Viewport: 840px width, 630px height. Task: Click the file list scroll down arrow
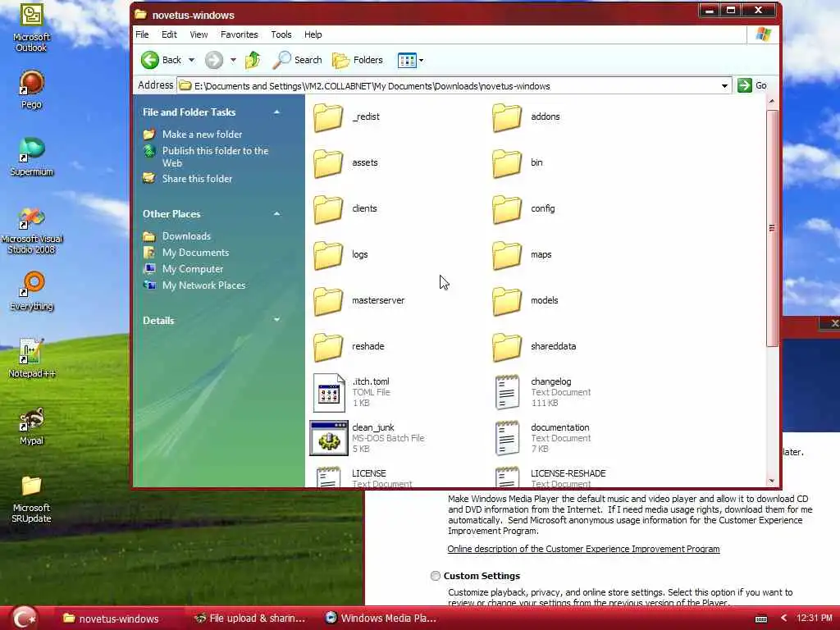(x=772, y=481)
